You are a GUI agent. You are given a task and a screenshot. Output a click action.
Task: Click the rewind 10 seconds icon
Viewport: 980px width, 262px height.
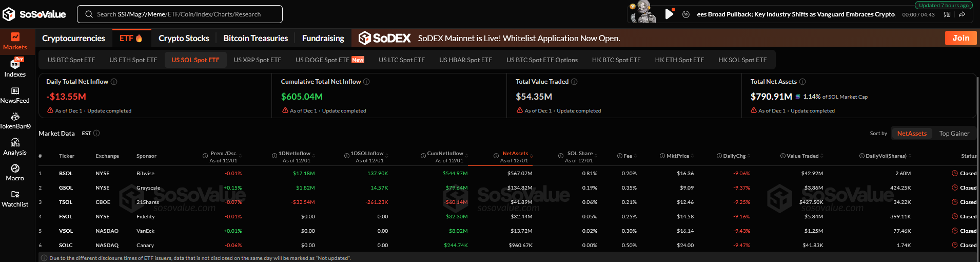tap(685, 14)
